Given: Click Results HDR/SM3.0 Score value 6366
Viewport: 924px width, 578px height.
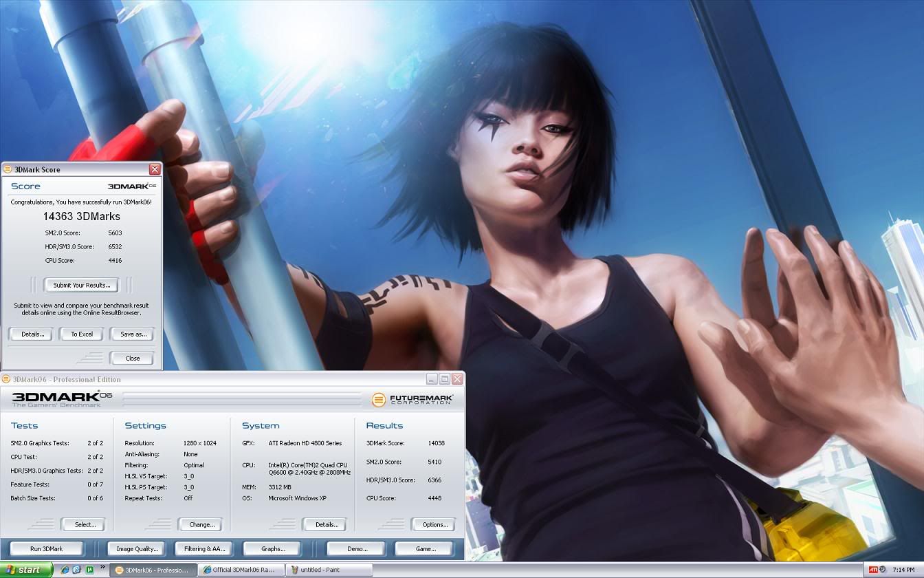Looking at the screenshot, I should 434,480.
